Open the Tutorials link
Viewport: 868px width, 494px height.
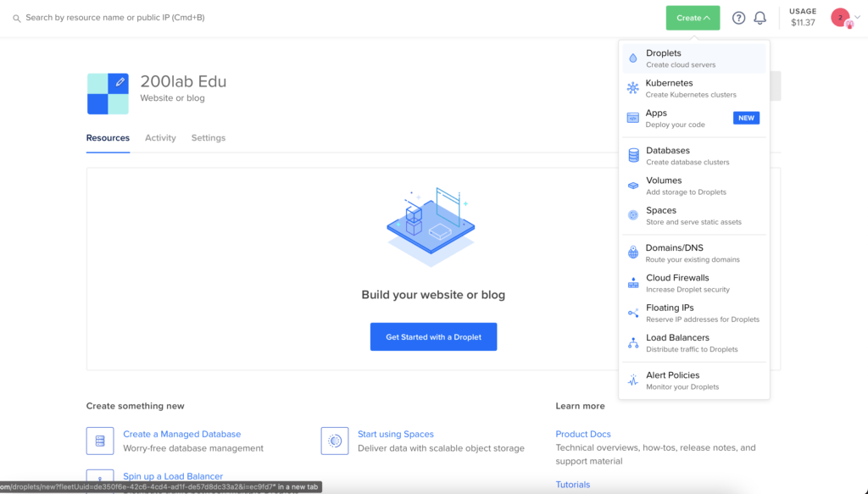point(573,485)
